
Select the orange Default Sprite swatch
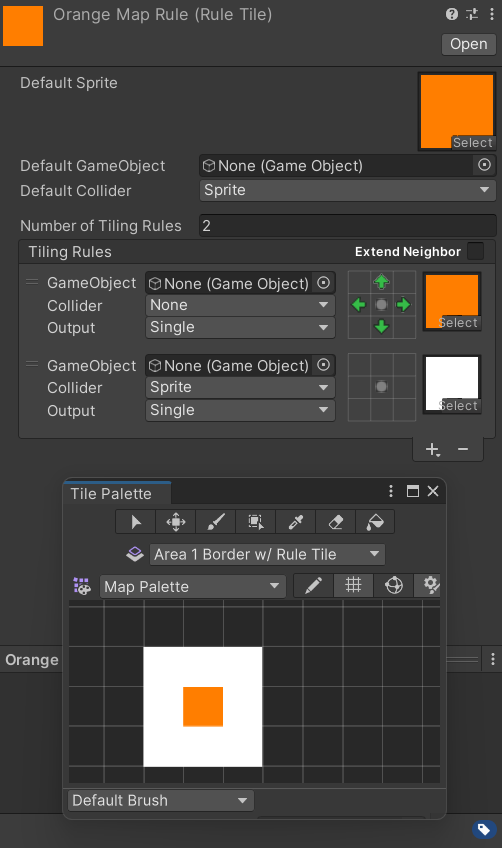(x=457, y=111)
